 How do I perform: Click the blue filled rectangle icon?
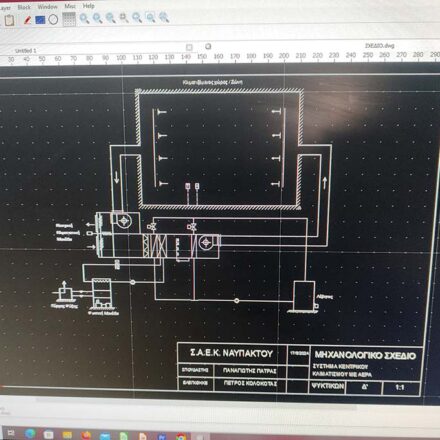click(x=40, y=20)
